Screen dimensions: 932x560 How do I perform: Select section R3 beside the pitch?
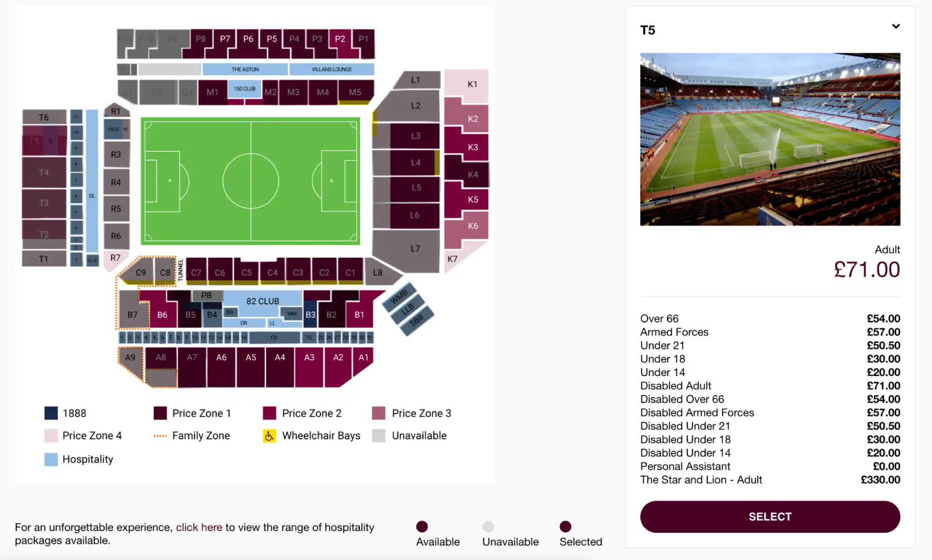click(116, 154)
